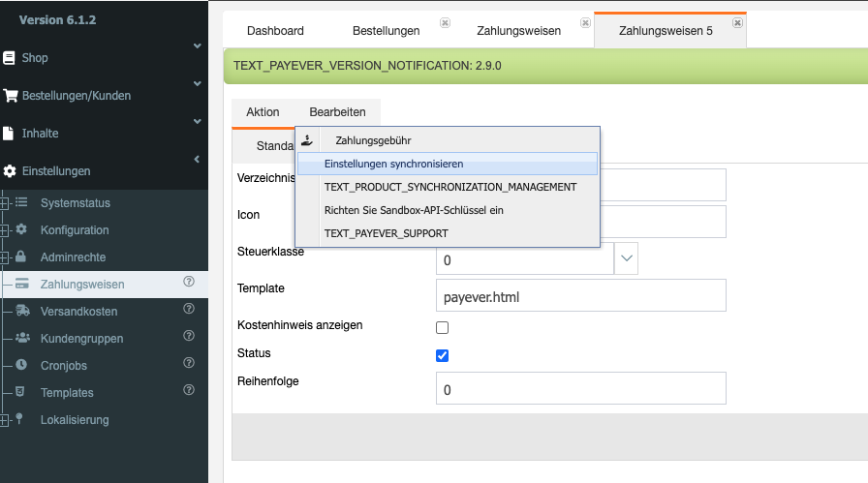Expand the Inhalte section chevron

pyautogui.click(x=197, y=121)
